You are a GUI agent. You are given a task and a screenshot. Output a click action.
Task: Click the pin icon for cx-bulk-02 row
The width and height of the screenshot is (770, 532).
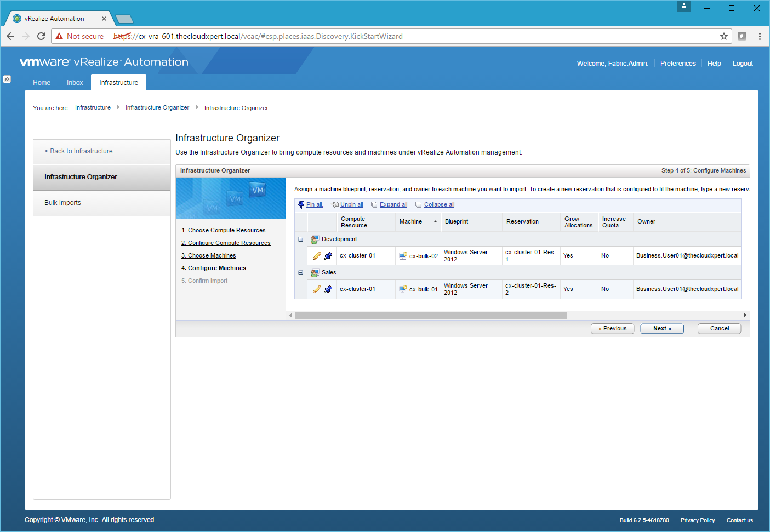(328, 256)
